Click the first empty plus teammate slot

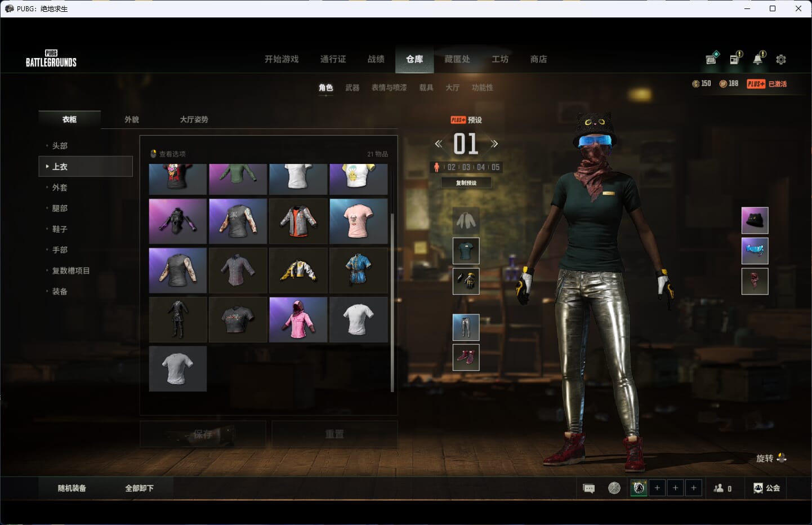coord(657,488)
